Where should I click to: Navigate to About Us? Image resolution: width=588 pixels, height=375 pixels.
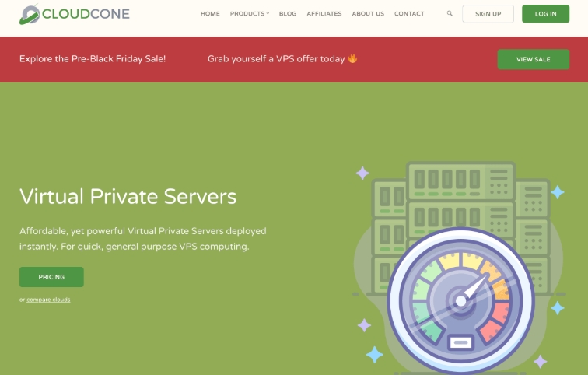tap(368, 13)
